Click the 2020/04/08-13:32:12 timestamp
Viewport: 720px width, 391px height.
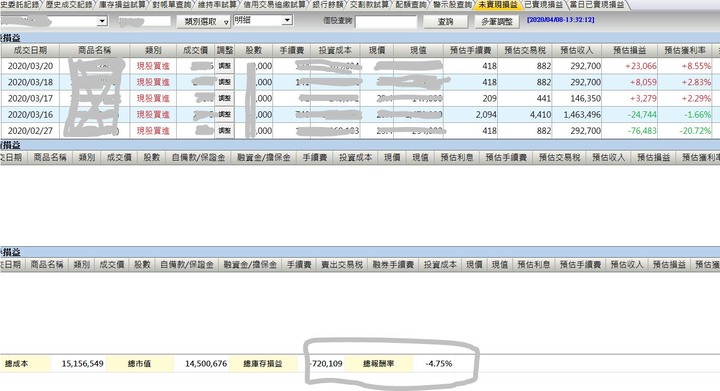(x=560, y=20)
